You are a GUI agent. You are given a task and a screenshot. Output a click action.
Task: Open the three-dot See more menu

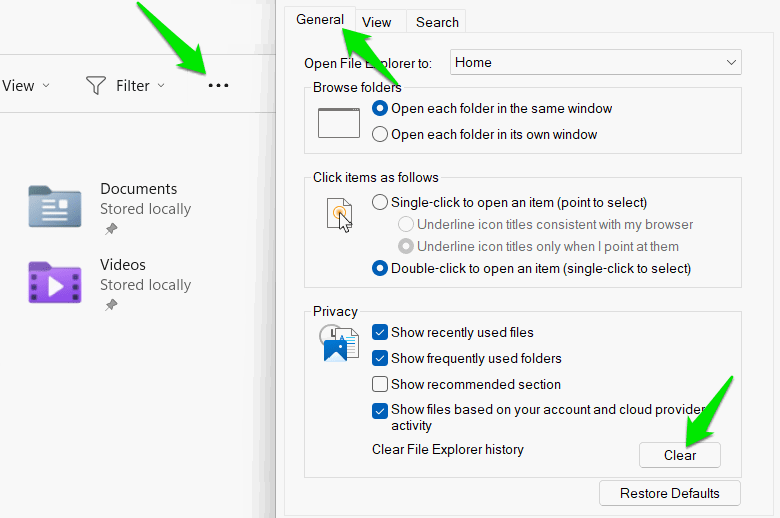tap(218, 86)
